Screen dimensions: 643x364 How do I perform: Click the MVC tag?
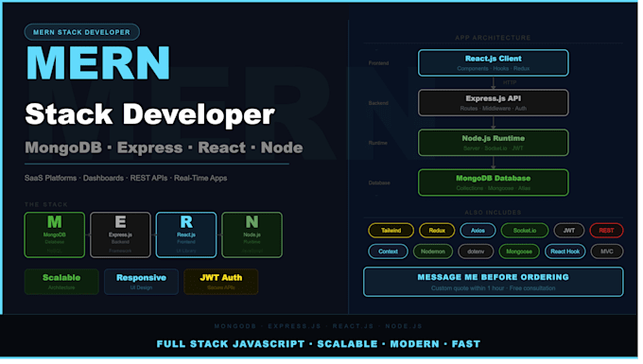click(x=607, y=251)
